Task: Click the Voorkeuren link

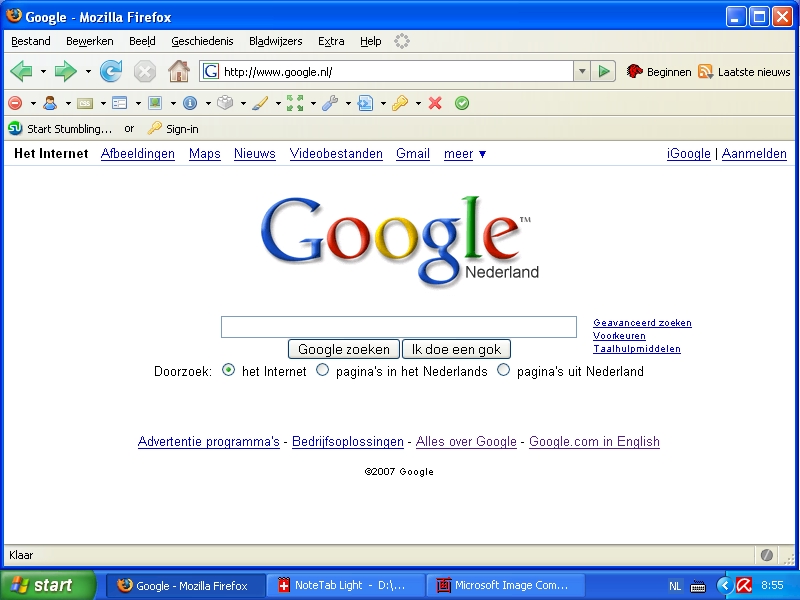Action: pyautogui.click(x=619, y=336)
